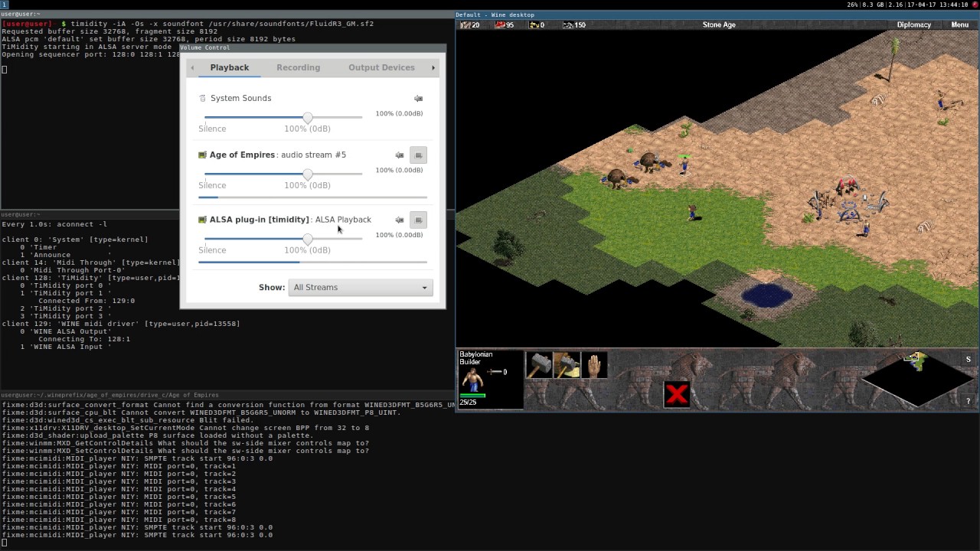Click 'Babylonian Builder' unit name

[x=475, y=358]
